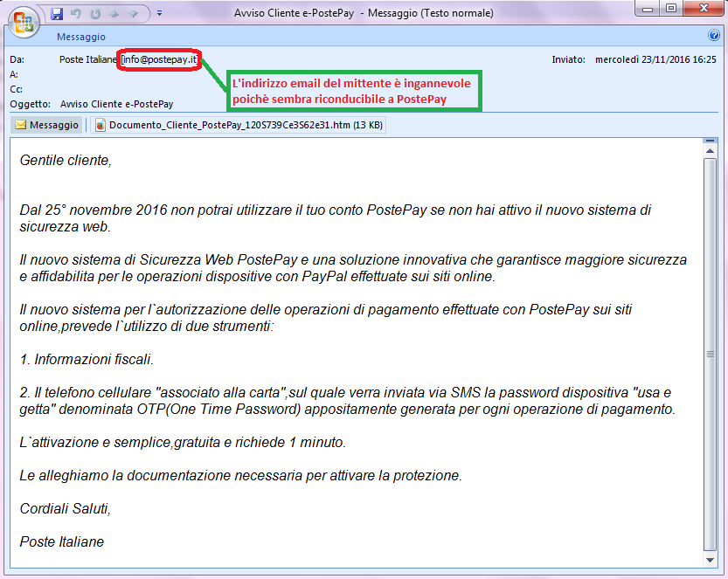Viewport: 728px width, 579px height.
Task: Go to previous item with up arrow
Action: [114, 14]
